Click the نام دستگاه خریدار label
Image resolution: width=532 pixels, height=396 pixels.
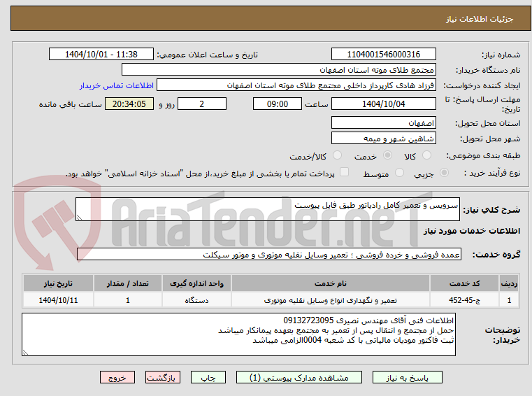[488, 70]
